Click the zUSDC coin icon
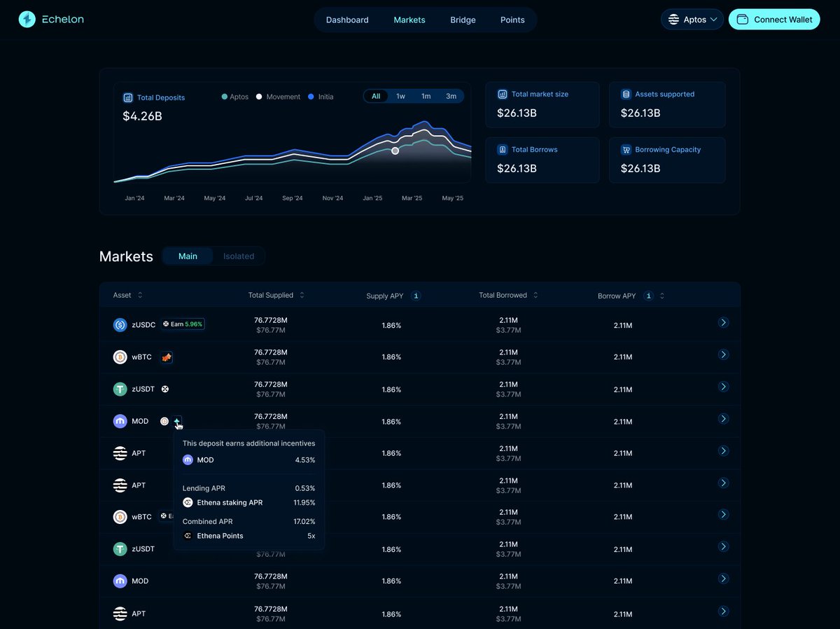 point(120,325)
